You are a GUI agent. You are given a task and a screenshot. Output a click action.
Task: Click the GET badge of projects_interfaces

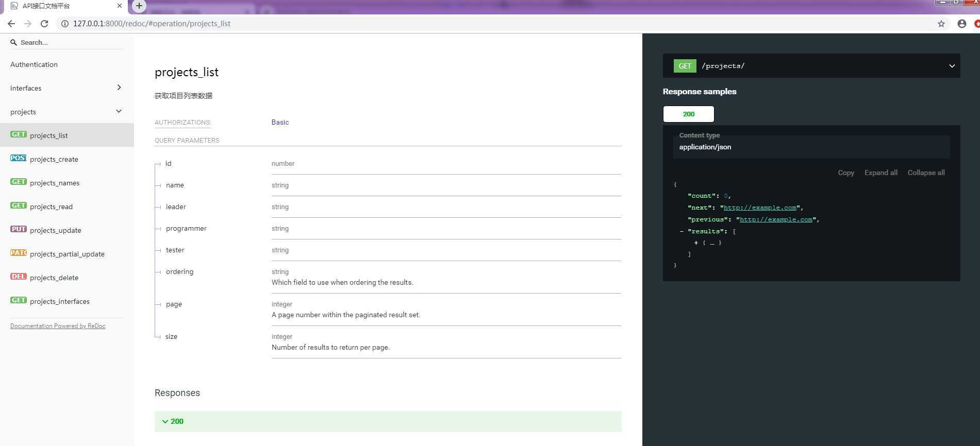(x=19, y=300)
